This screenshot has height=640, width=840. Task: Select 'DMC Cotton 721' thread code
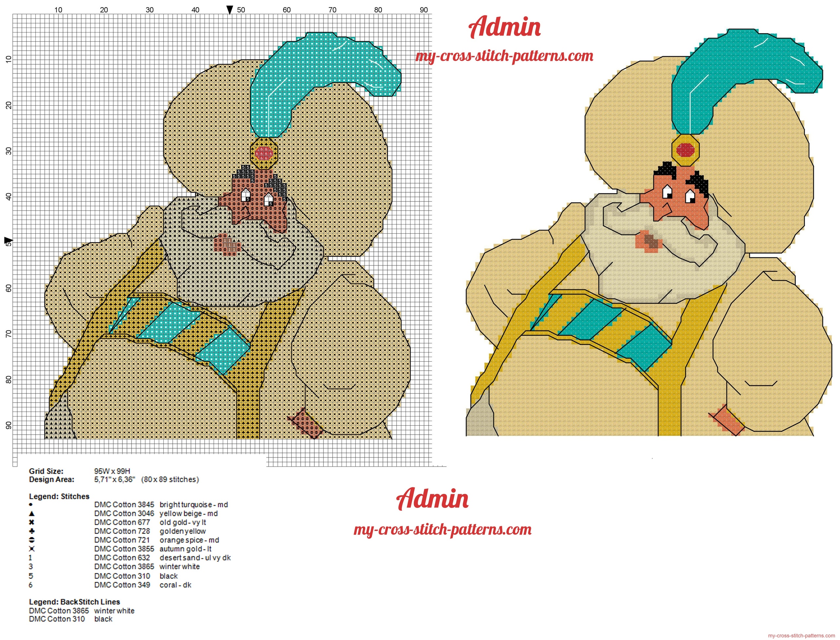coord(122,540)
